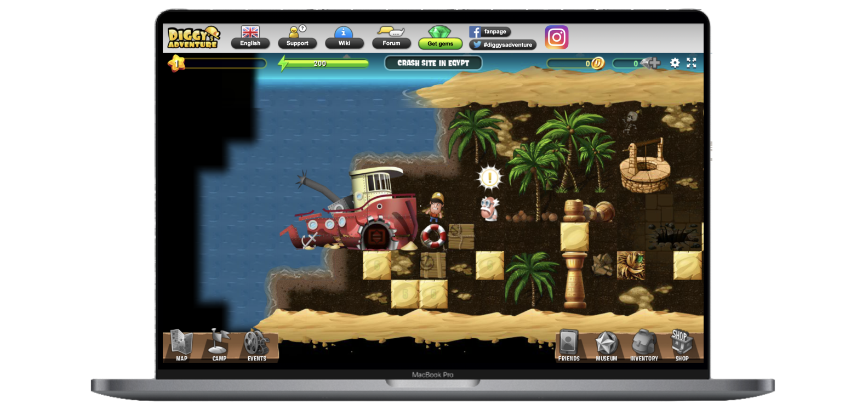Toggle fullscreen mode
The width and height of the screenshot is (868, 410).
[x=692, y=63]
